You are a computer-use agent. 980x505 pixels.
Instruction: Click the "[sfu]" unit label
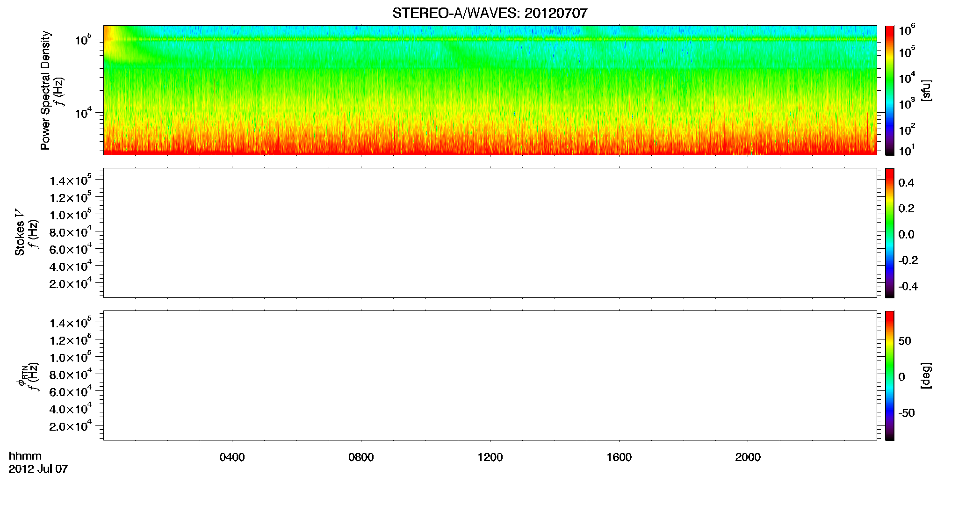point(926,90)
